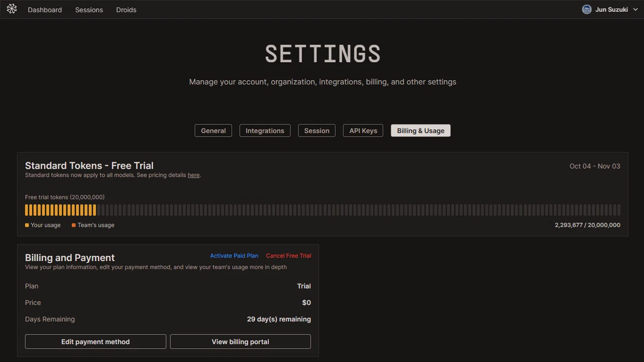Screen dimensions: 644x362
Task: Click Cancel Free Trial link
Action: click(x=289, y=256)
